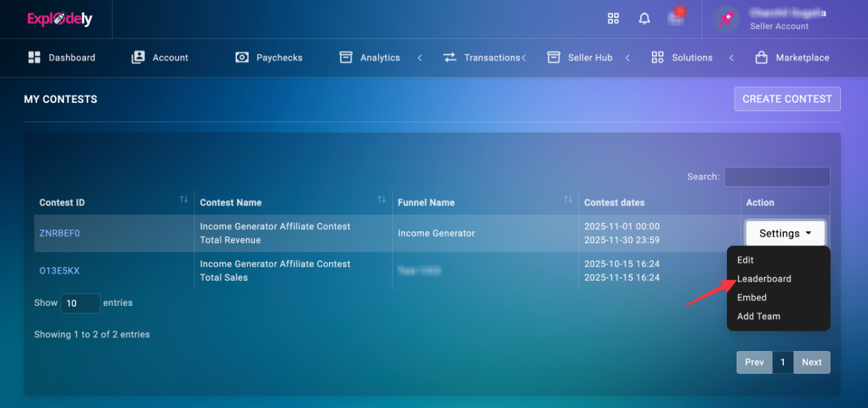Viewport: 868px width, 408px height.
Task: Open the apps grid icon in header
Action: pos(613,19)
